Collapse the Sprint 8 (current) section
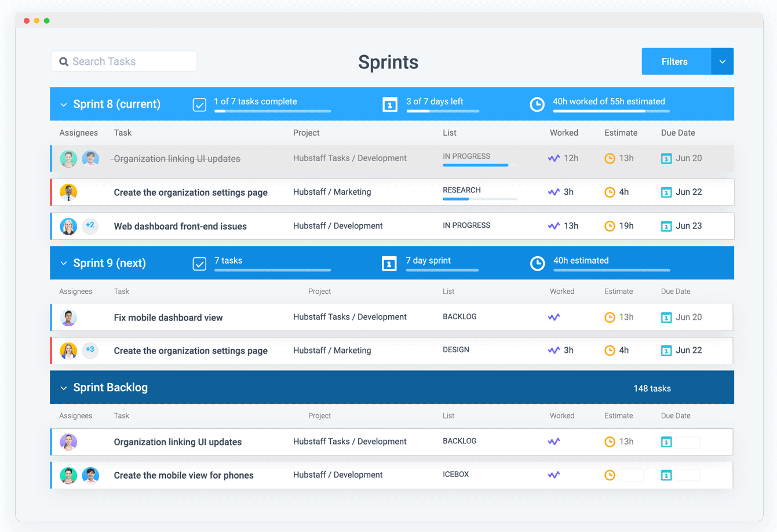Image resolution: width=777 pixels, height=532 pixels. click(64, 105)
